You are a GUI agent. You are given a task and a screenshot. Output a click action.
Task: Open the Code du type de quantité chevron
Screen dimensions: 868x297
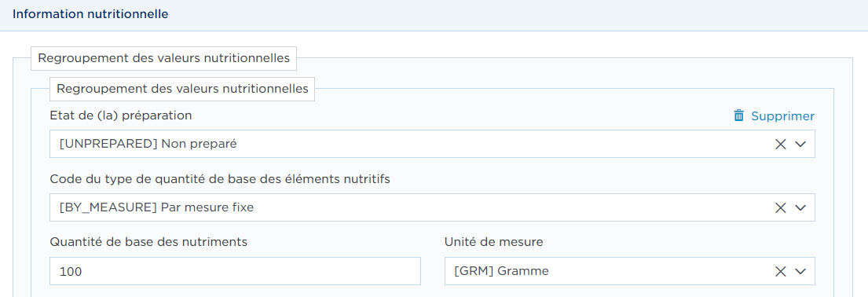[800, 207]
